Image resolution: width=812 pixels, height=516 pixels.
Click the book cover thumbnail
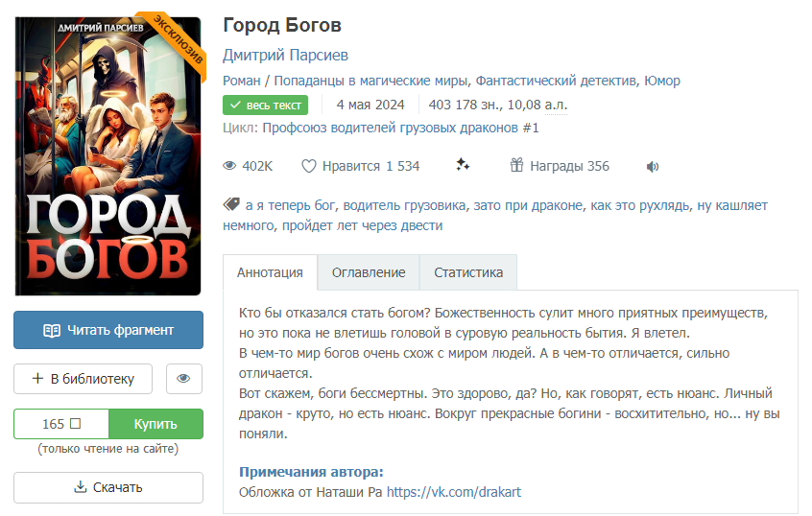pos(108,156)
